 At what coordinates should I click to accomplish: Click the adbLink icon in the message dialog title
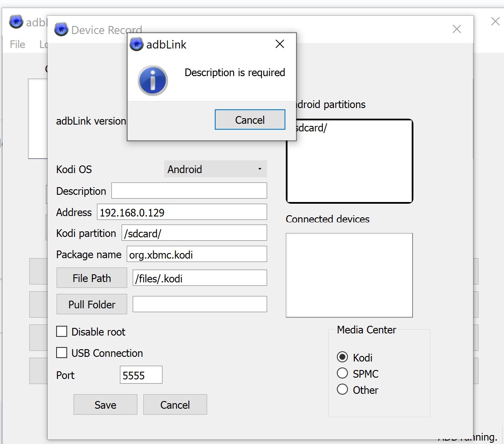137,44
